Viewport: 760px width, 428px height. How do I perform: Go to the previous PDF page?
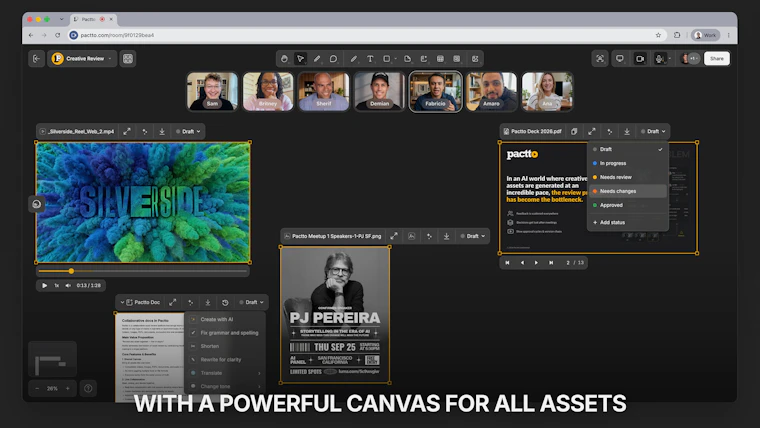point(522,263)
